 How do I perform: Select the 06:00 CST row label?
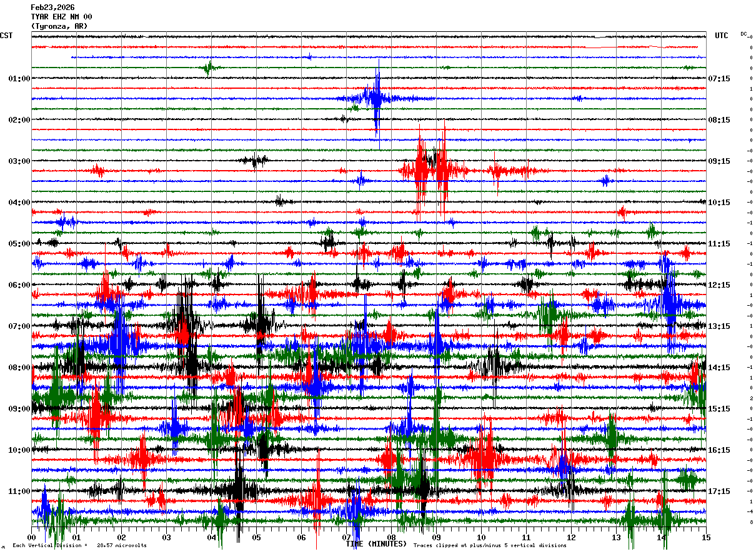[x=19, y=285]
